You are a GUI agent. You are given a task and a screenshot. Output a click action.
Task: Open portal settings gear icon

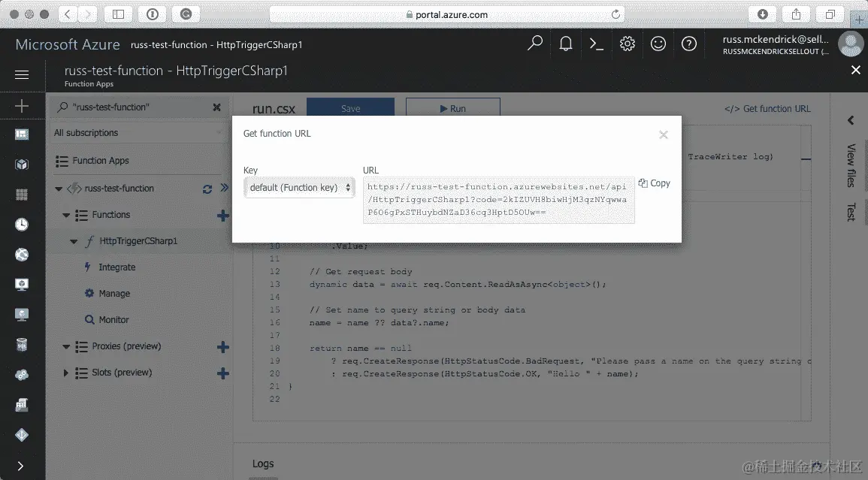tap(628, 43)
